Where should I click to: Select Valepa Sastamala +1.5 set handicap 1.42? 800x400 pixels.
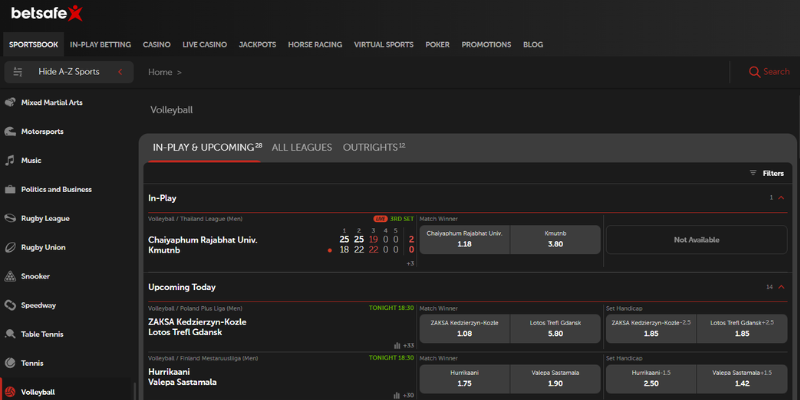(742, 379)
